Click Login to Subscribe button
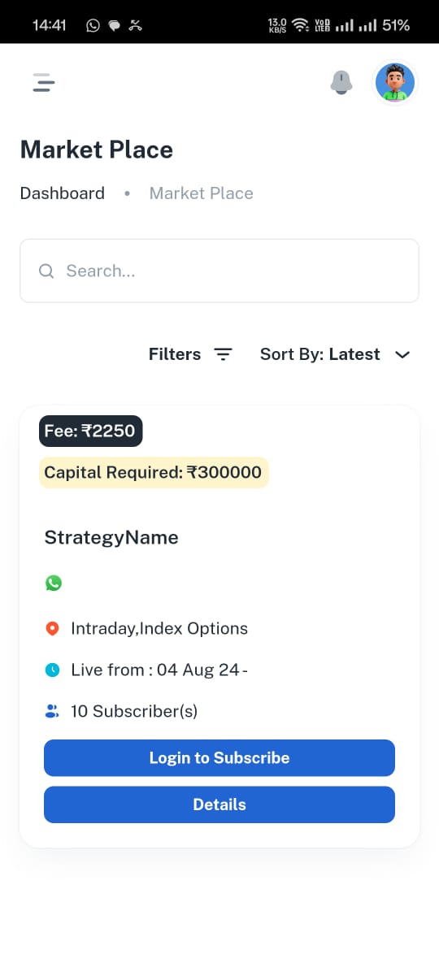 pyautogui.click(x=219, y=757)
